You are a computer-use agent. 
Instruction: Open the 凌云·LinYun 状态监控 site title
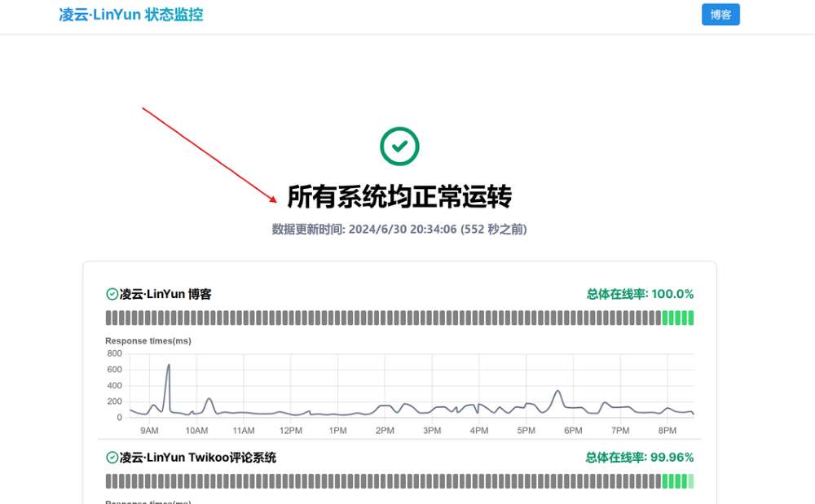pyautogui.click(x=131, y=15)
